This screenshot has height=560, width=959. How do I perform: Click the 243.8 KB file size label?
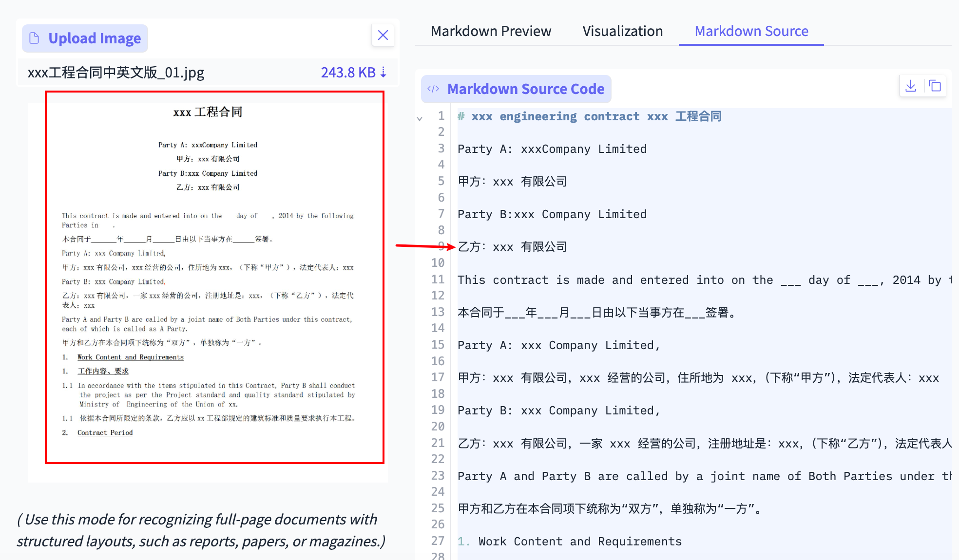point(347,72)
